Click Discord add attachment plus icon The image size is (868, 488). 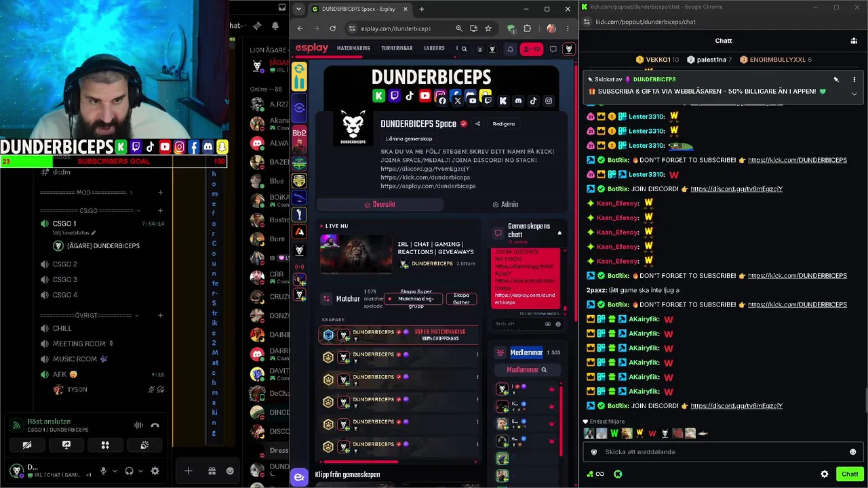click(189, 471)
